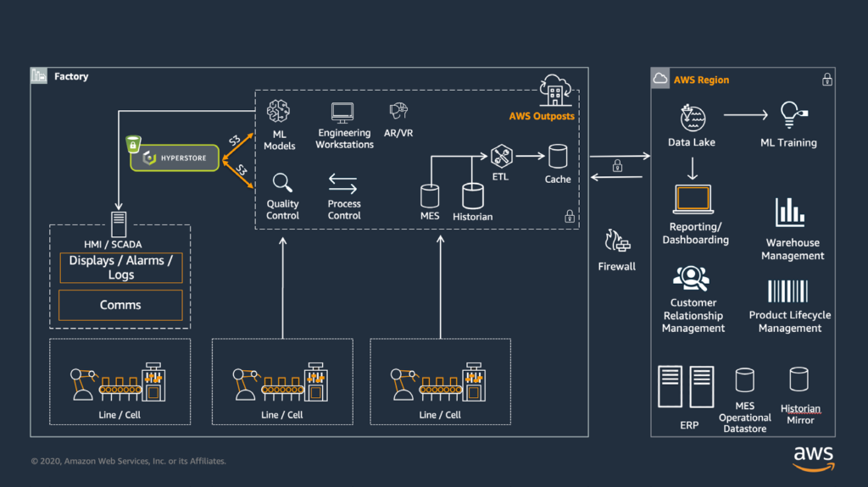Click the copyright notice text
Image resolution: width=868 pixels, height=487 pixels.
click(x=129, y=461)
